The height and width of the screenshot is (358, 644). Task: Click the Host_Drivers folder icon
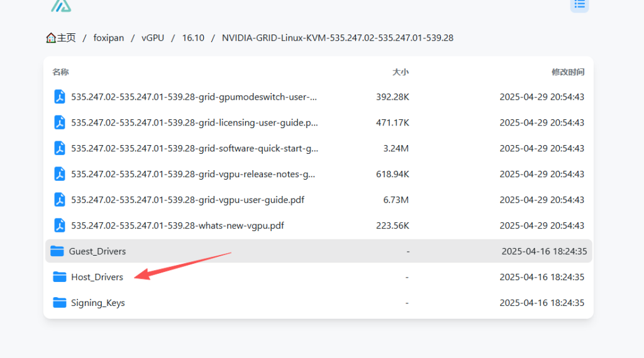point(60,277)
